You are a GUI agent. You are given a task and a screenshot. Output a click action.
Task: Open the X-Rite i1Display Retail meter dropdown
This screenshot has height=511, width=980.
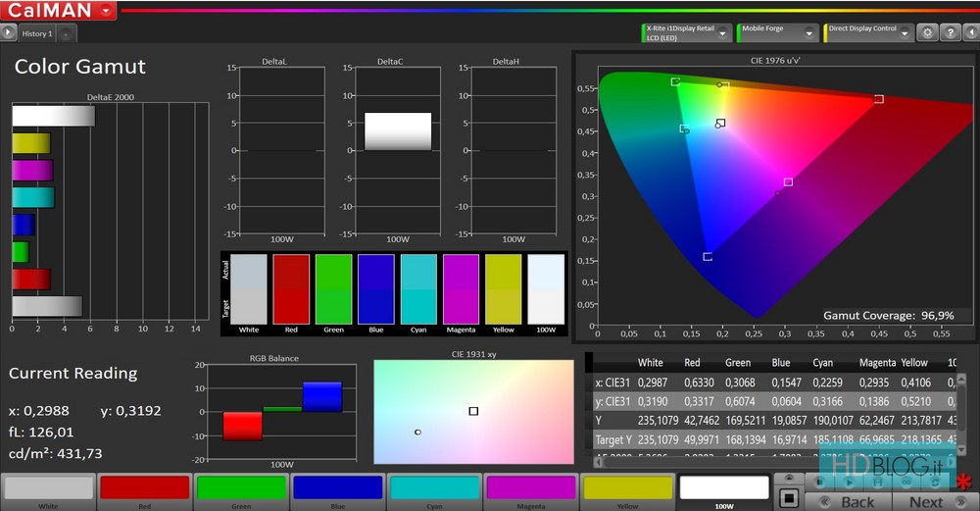(686, 33)
